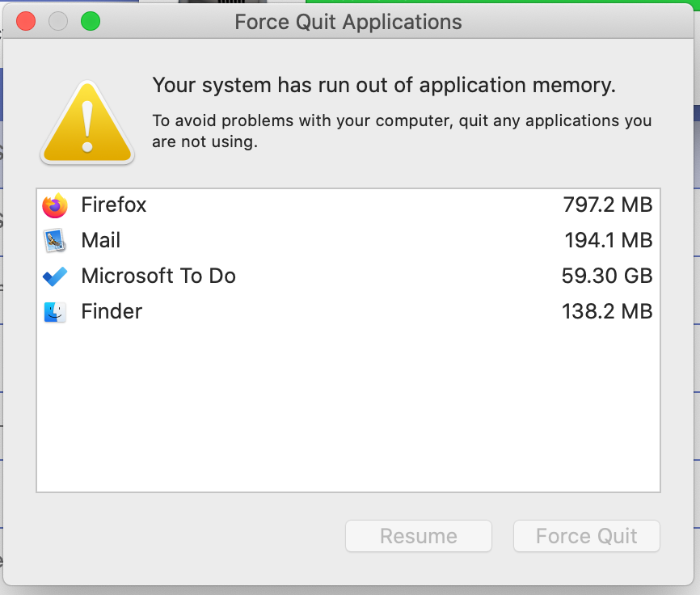Click the Finder face icon
Image resolution: width=700 pixels, height=595 pixels.
click(55, 312)
